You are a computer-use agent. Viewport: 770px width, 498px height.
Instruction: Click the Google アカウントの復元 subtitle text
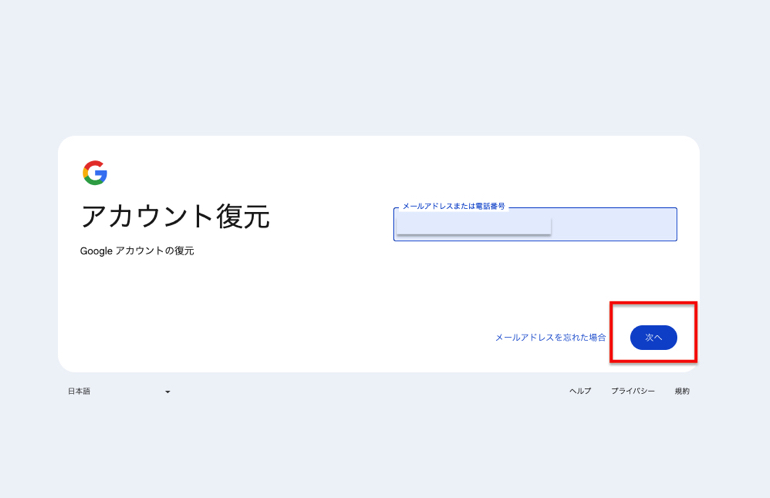pyautogui.click(x=137, y=251)
